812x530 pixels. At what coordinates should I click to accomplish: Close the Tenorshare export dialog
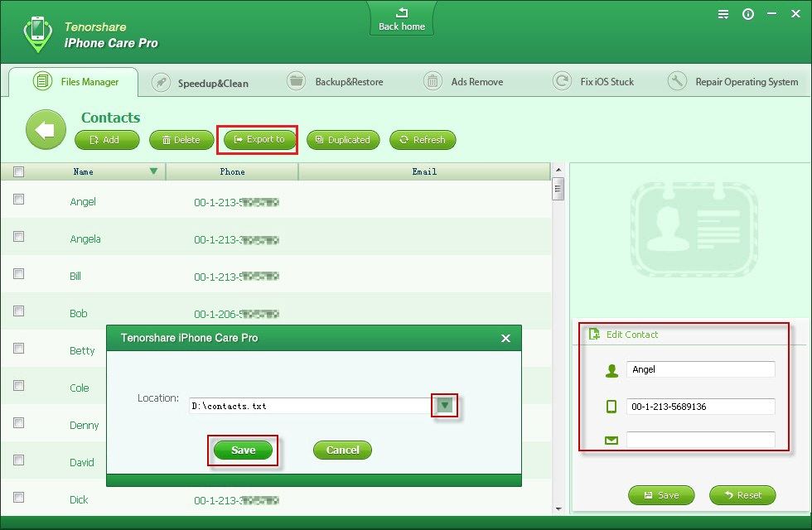pos(506,338)
